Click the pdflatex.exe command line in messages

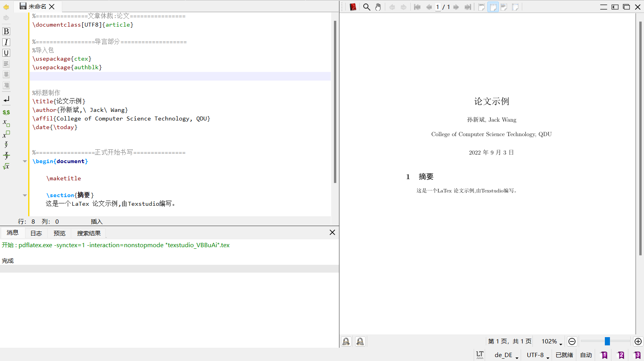[116, 245]
